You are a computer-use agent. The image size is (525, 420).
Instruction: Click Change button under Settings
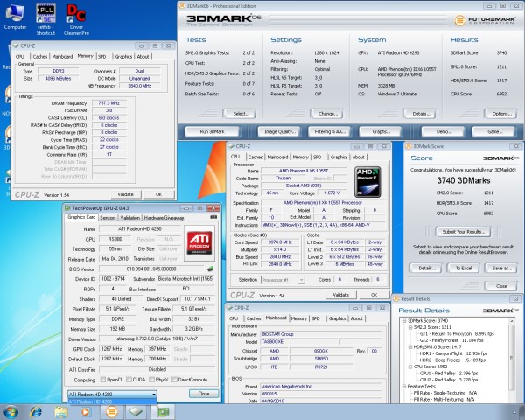point(326,114)
